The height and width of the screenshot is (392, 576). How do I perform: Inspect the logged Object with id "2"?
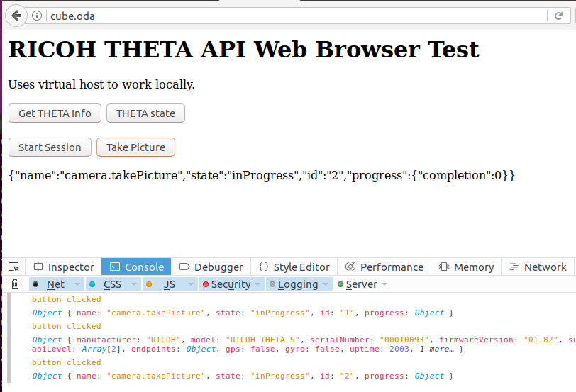47,376
